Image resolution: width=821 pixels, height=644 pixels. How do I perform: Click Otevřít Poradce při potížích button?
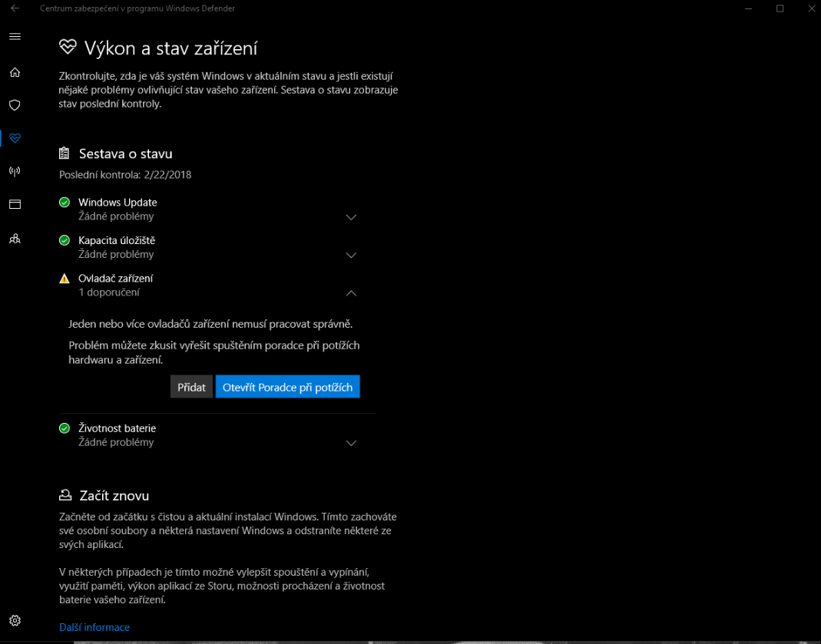click(x=287, y=387)
